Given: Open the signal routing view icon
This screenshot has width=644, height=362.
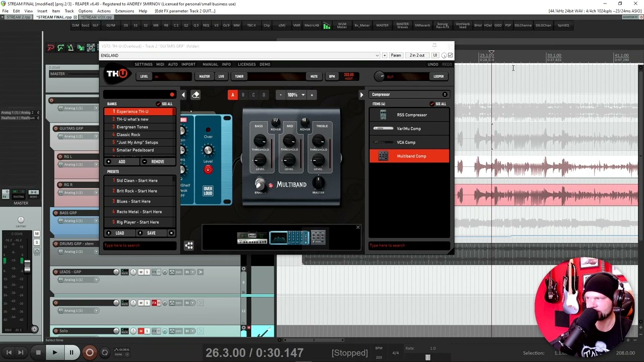Looking at the screenshot, I should [189, 245].
